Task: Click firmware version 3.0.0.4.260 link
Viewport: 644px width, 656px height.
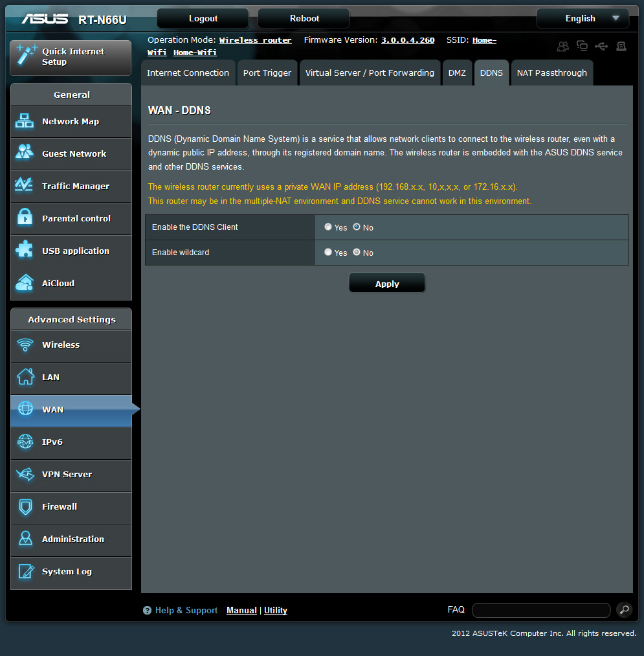Action: (x=408, y=40)
